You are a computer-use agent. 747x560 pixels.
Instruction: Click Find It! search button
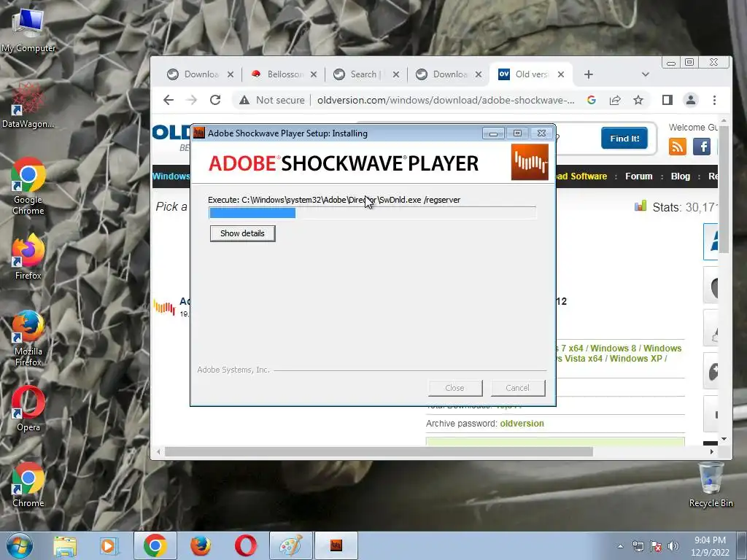coord(624,138)
